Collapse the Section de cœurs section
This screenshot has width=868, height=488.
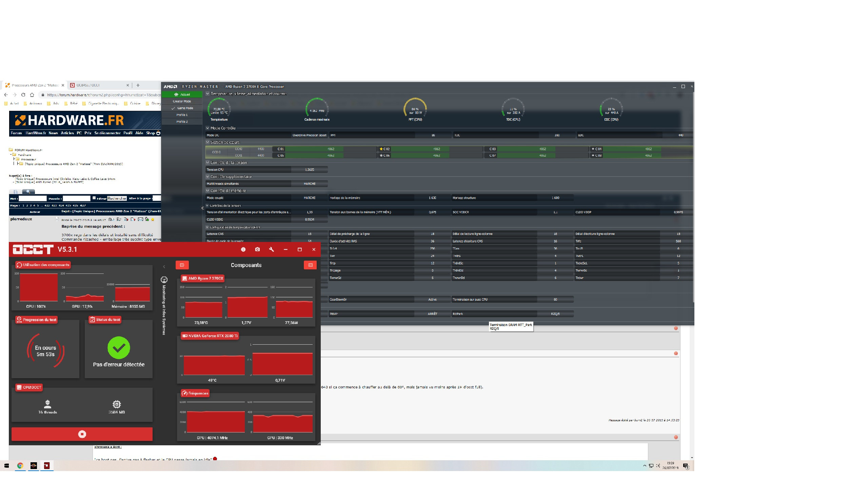208,142
